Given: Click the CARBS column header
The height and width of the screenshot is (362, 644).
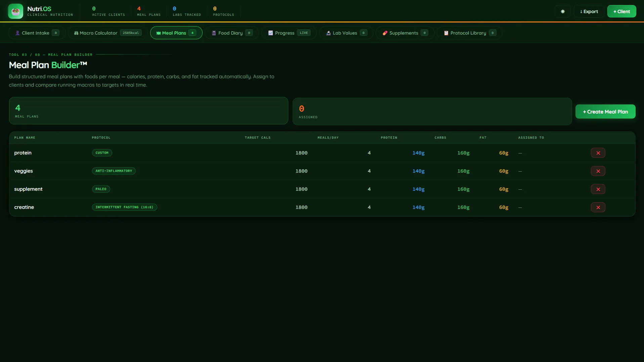Looking at the screenshot, I should coord(440,138).
